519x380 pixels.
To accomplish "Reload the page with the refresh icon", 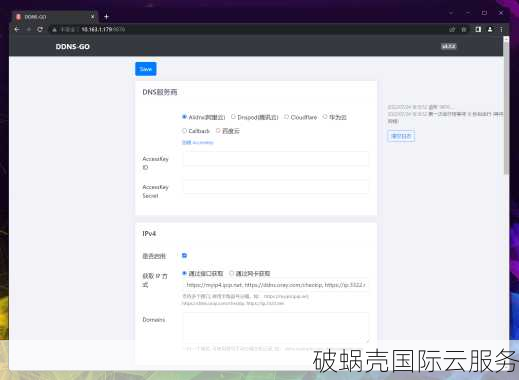I will click(40, 29).
